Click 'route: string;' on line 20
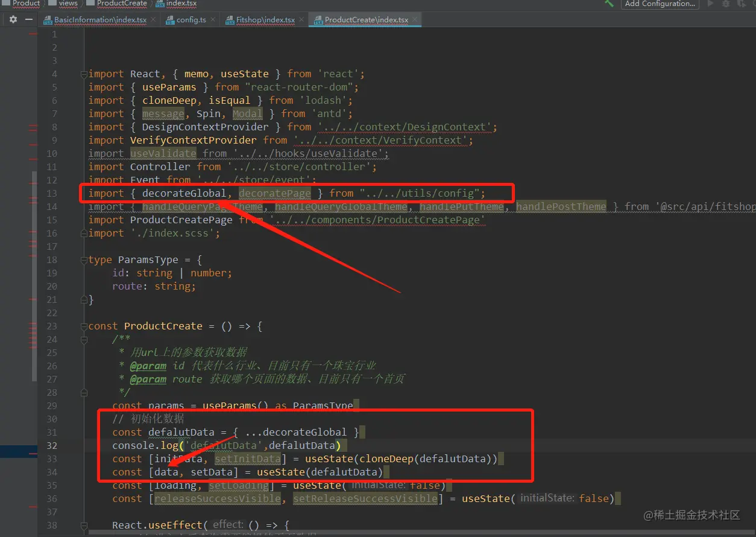 [154, 286]
